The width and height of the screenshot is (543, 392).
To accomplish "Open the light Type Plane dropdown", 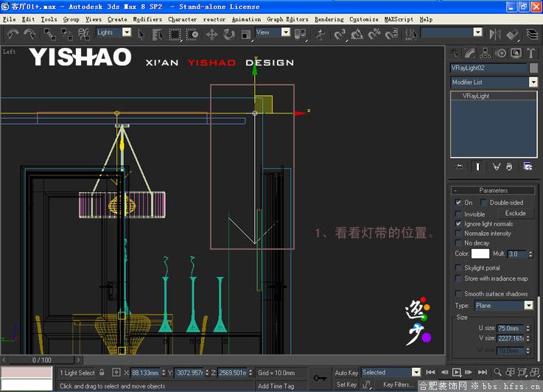I will (x=528, y=305).
